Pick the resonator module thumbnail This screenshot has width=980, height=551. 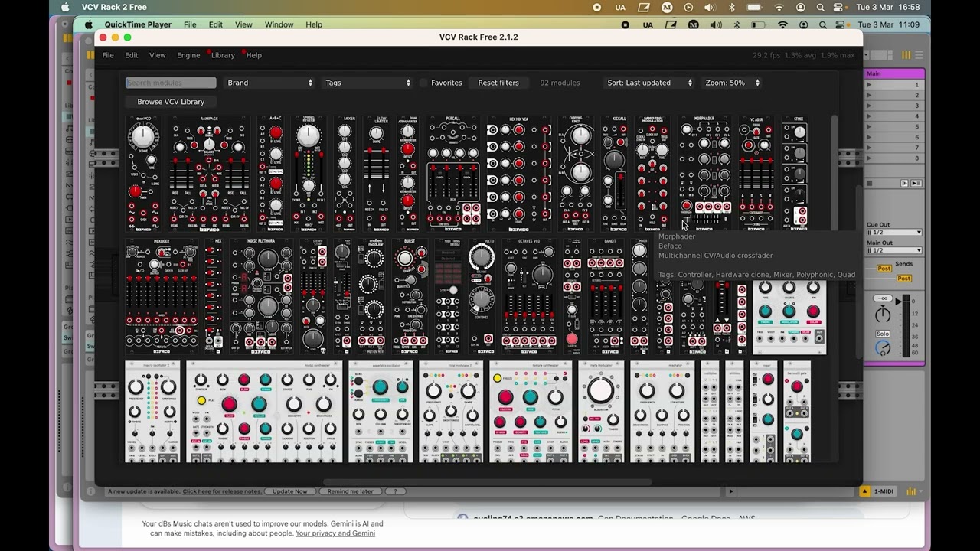pyautogui.click(x=662, y=412)
